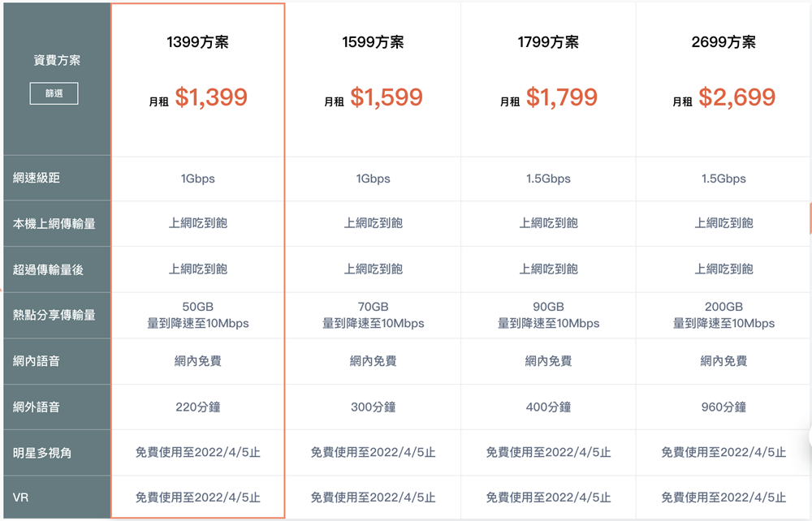
Task: Click the $1,399 monthly price
Action: pos(211,98)
